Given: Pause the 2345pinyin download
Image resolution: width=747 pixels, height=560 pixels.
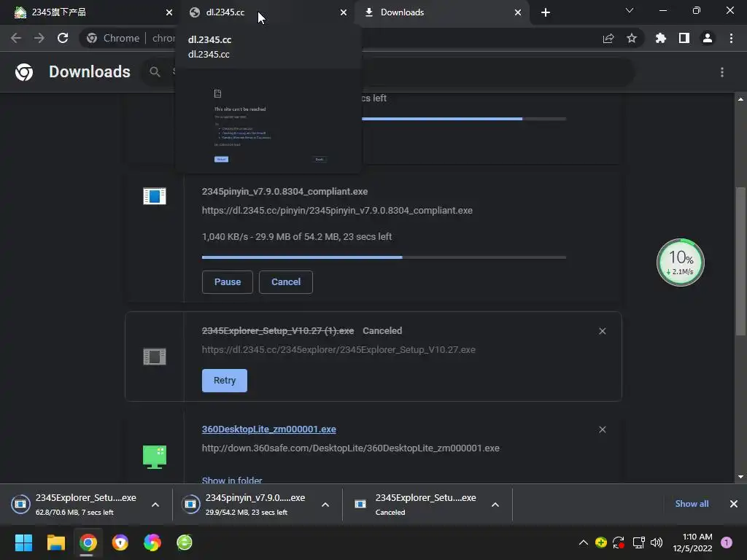Looking at the screenshot, I should pyautogui.click(x=228, y=282).
